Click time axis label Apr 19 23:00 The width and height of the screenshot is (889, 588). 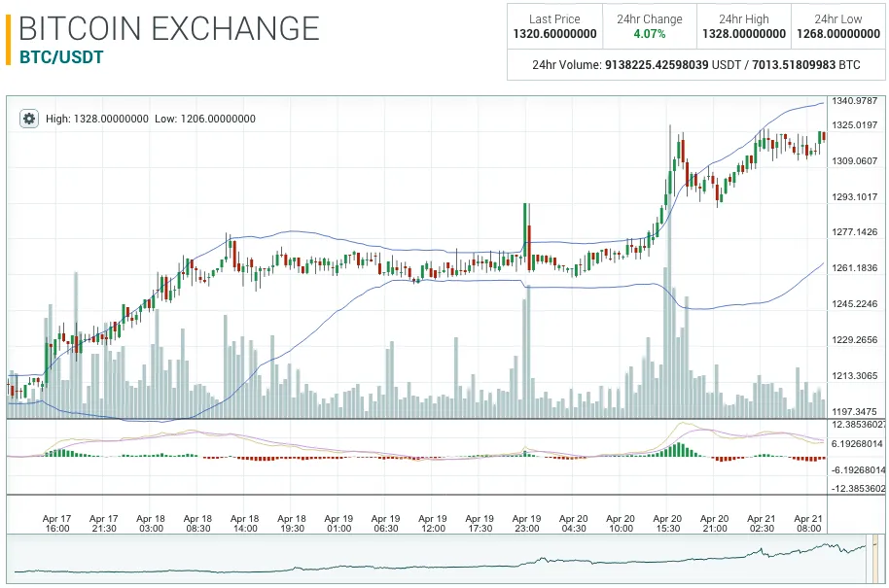click(527, 524)
